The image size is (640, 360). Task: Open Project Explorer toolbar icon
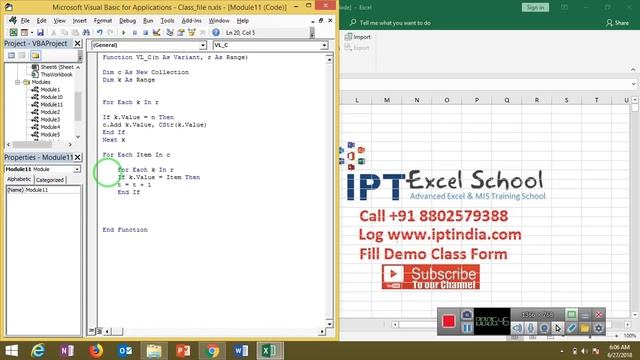coord(170,32)
